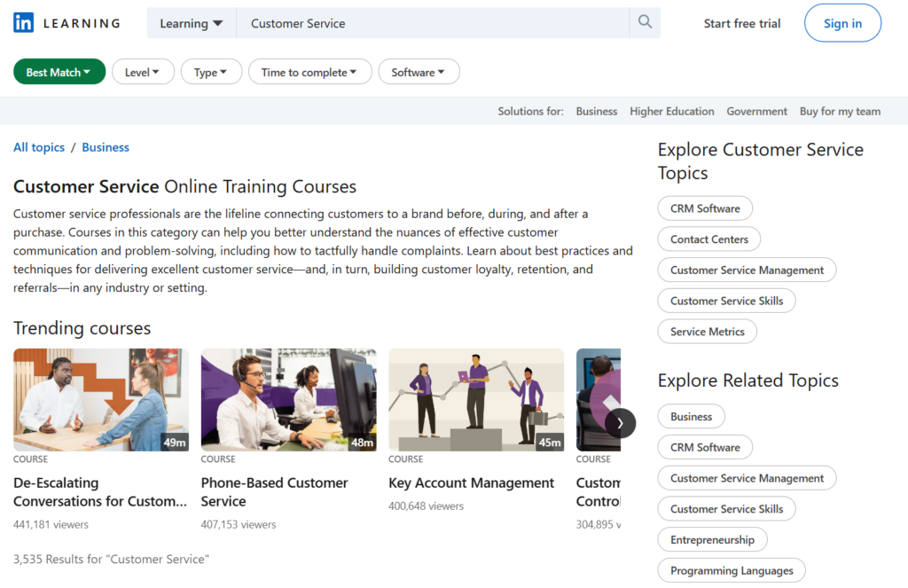908x588 pixels.
Task: Click the Start free trial link
Action: click(x=742, y=23)
